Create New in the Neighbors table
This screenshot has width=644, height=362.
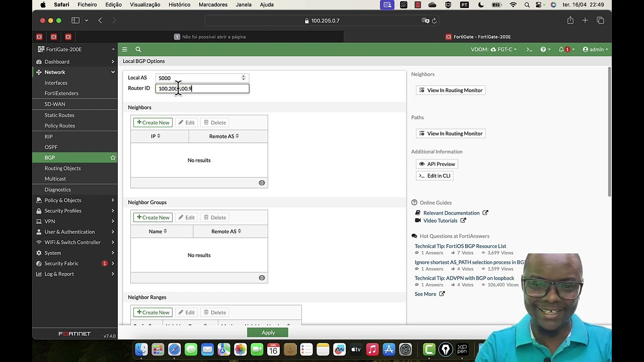pyautogui.click(x=153, y=123)
